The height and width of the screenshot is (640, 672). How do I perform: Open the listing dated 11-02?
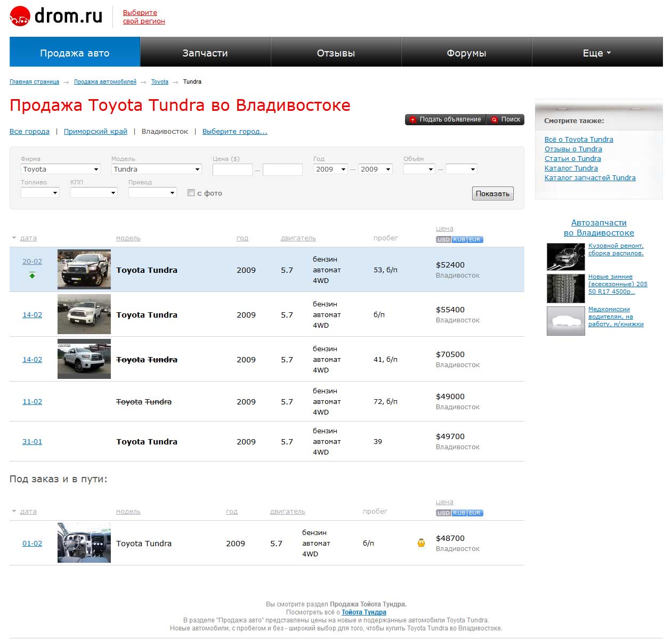click(32, 402)
